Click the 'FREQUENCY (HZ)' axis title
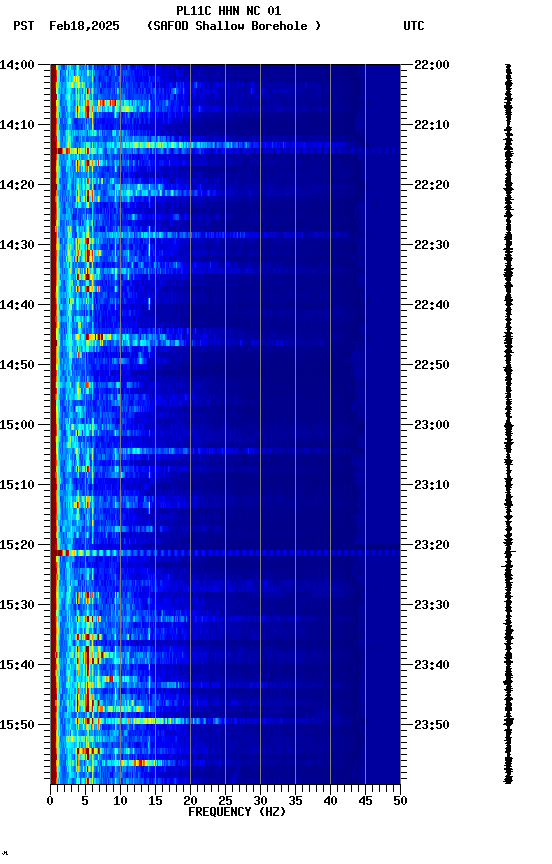The image size is (552, 864). [x=237, y=812]
